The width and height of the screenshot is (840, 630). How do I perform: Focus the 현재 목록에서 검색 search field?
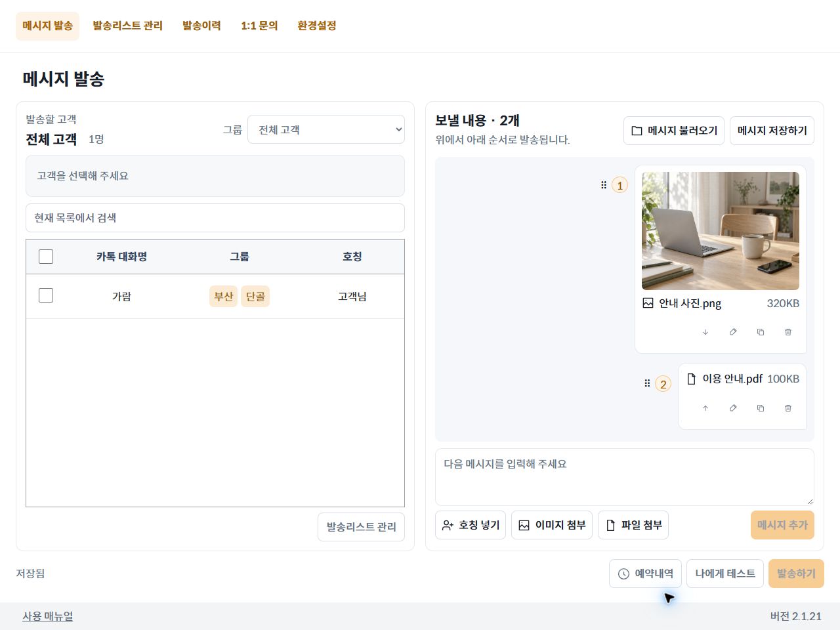(x=215, y=218)
